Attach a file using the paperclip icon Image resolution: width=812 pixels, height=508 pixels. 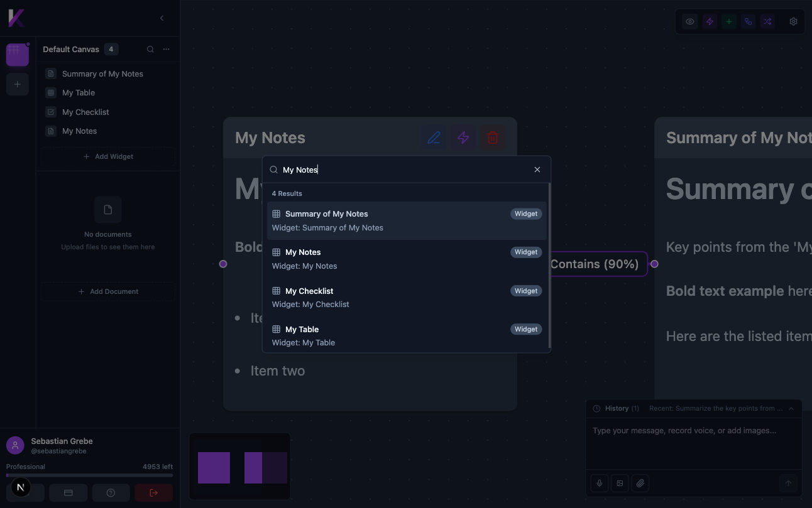click(x=640, y=483)
